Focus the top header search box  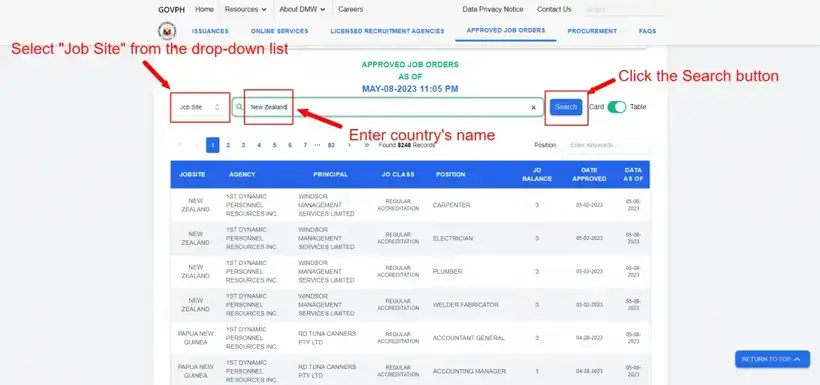click(x=624, y=9)
